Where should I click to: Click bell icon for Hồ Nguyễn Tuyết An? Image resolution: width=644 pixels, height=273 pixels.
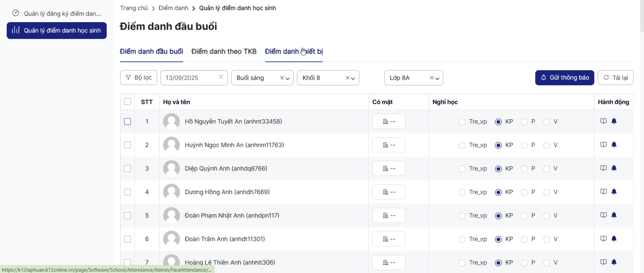614,121
